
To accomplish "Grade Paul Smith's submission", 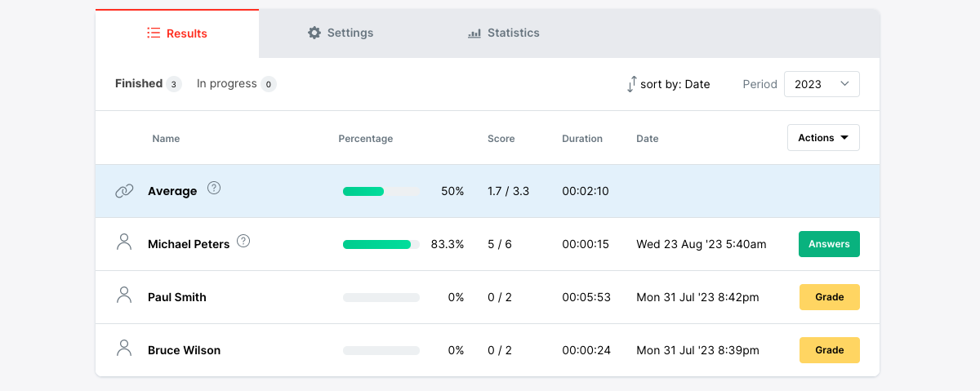I will (829, 297).
